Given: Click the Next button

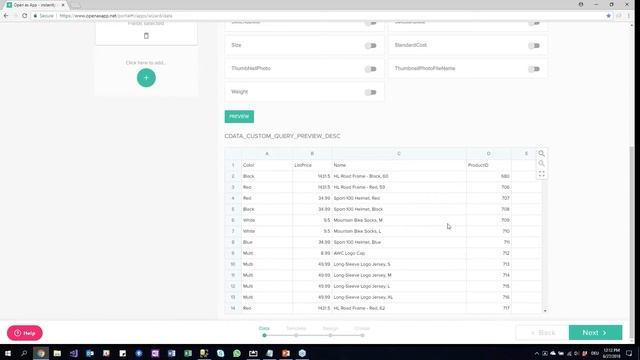Looking at the screenshot, I should [x=596, y=333].
